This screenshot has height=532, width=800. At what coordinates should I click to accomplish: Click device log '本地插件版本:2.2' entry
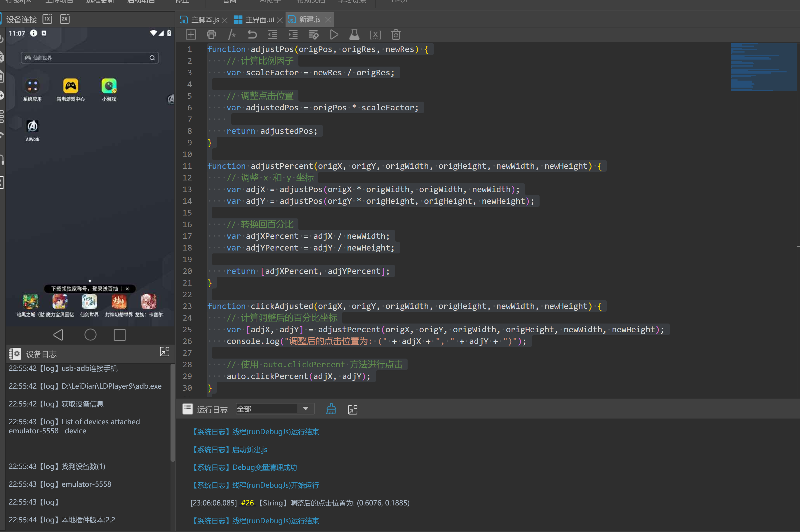[x=62, y=520]
